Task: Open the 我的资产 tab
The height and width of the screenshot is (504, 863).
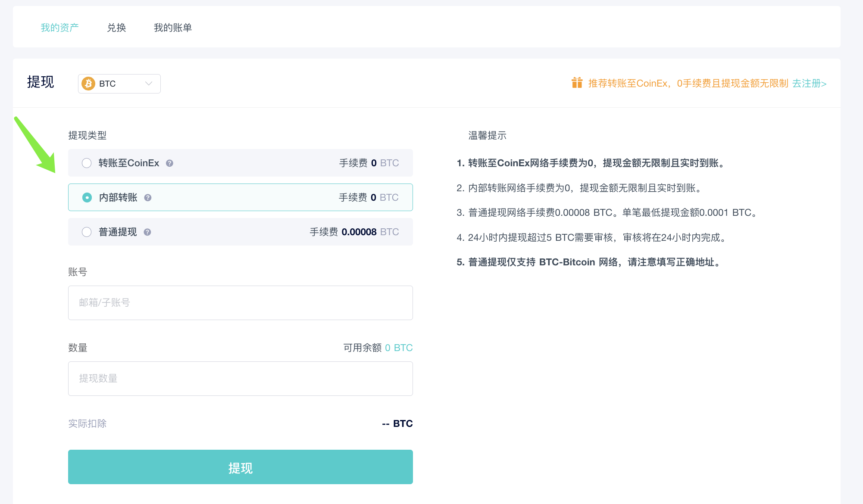Action: (x=59, y=28)
